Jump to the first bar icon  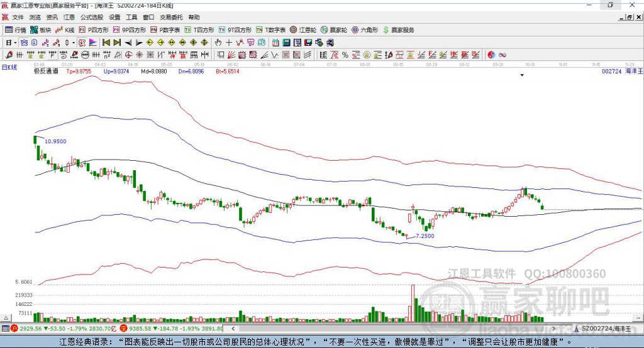(106, 43)
